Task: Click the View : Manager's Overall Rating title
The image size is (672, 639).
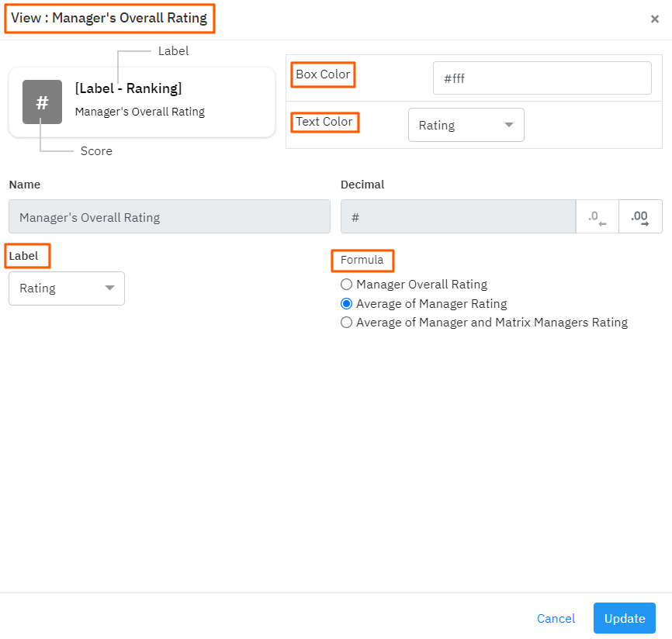Action: pyautogui.click(x=109, y=18)
